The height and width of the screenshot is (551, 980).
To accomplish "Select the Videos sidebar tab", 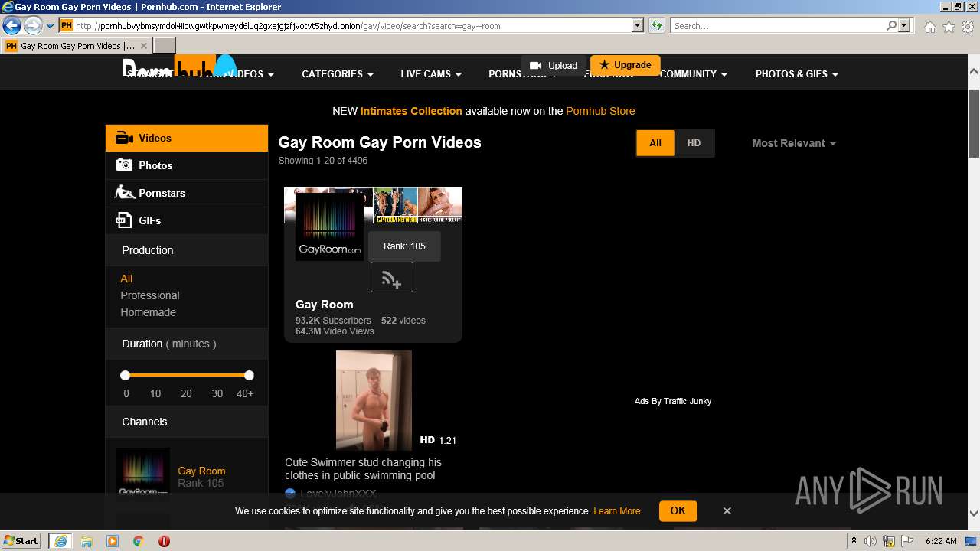I will point(187,138).
